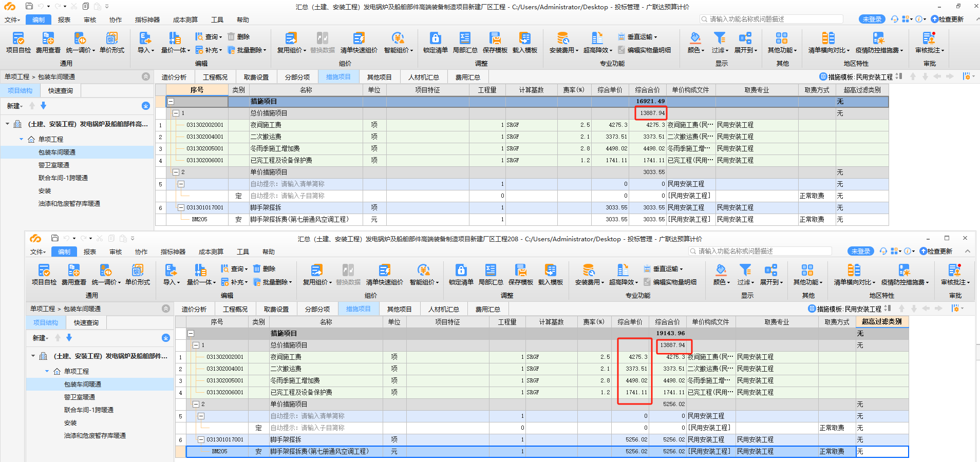Click 颜色 icon in lower window

pyautogui.click(x=721, y=270)
